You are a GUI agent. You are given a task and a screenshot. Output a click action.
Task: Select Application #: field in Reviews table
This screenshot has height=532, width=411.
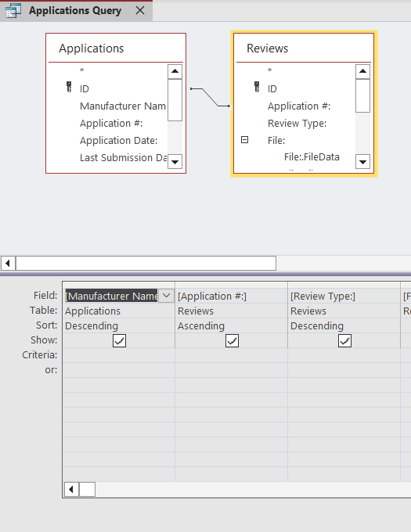[299, 106]
